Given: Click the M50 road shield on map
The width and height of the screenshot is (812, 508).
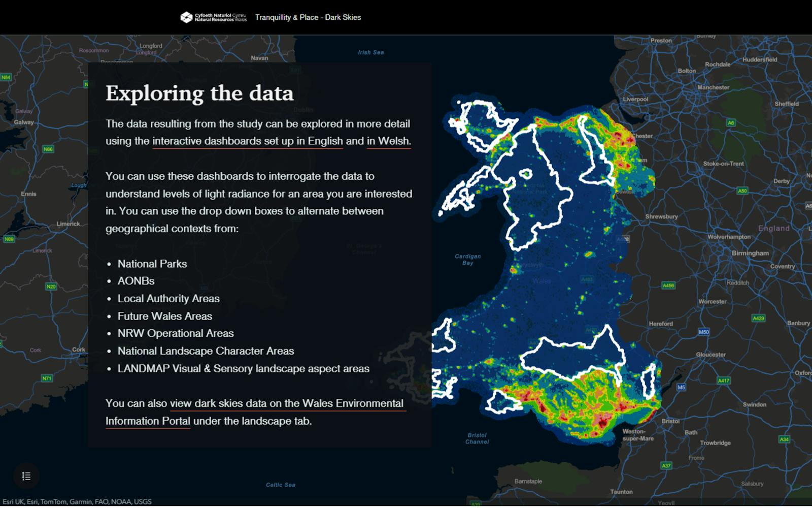Looking at the screenshot, I should point(703,332).
